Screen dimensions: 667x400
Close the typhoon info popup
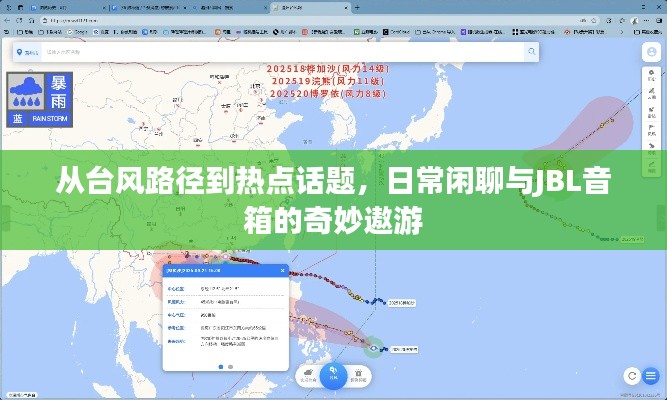coord(283,270)
